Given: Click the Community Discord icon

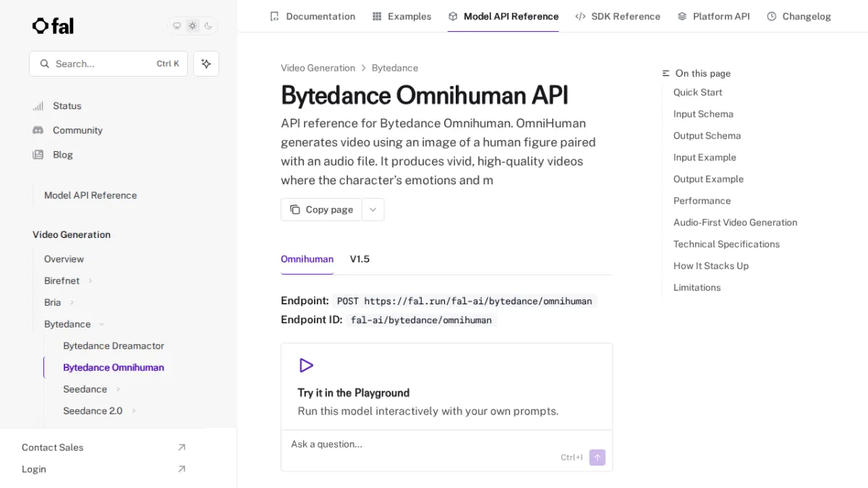Looking at the screenshot, I should coord(38,130).
